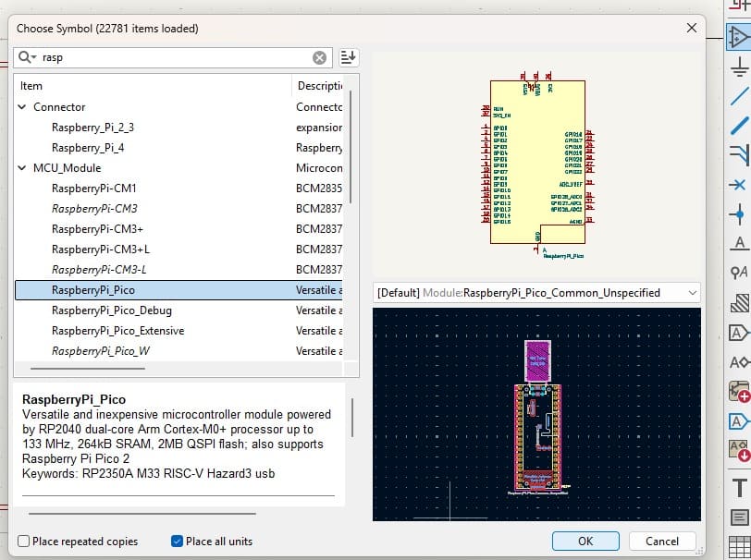Cancel the Choose Symbol dialog
This screenshot has height=560, width=751.
(662, 541)
